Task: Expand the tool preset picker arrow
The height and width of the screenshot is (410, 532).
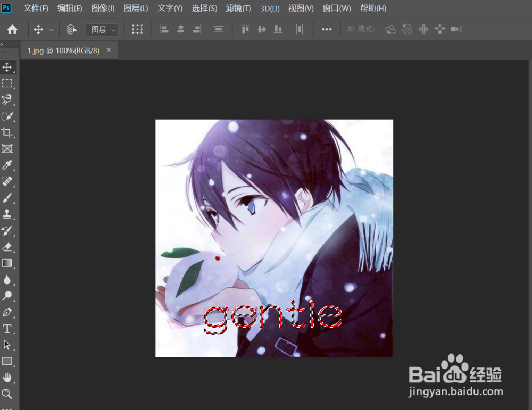Action: pos(52,30)
